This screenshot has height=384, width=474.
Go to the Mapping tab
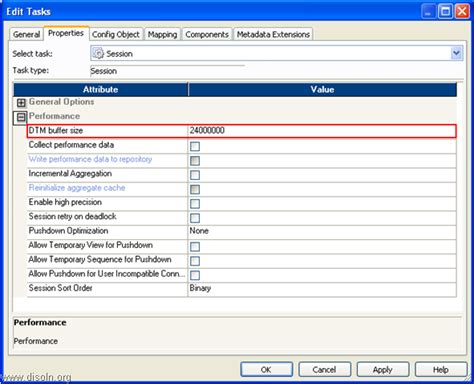pos(162,34)
